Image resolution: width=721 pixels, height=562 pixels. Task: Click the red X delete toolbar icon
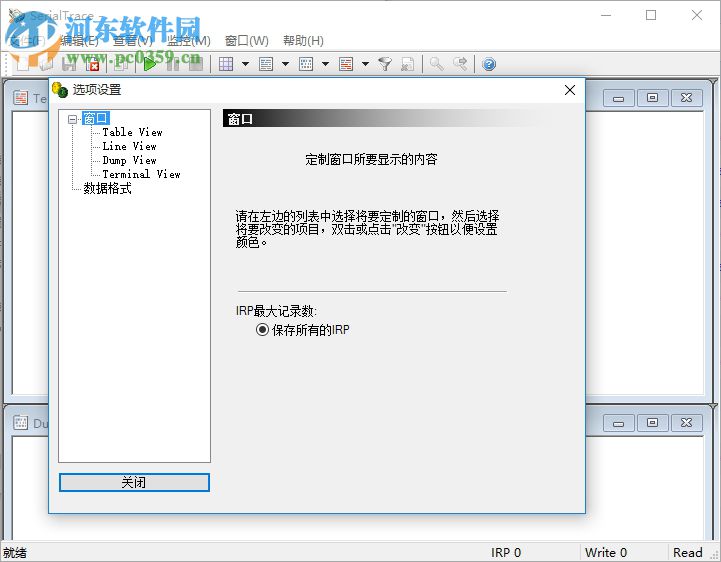pos(93,64)
